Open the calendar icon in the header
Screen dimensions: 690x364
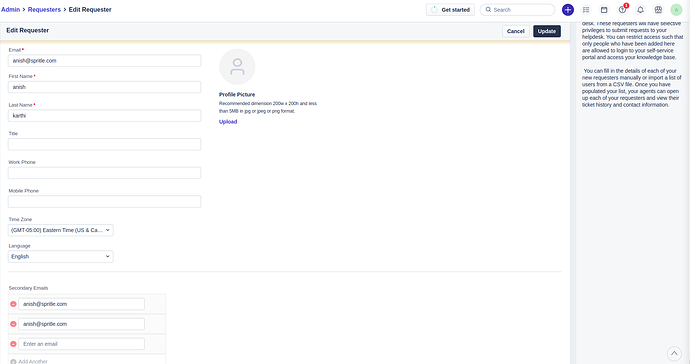point(604,10)
